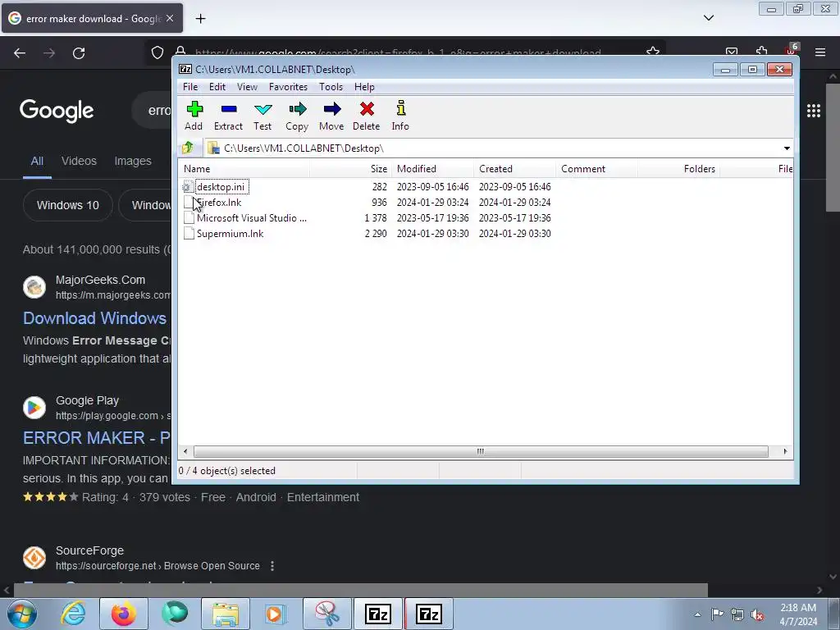The height and width of the screenshot is (630, 840).
Task: Sort file list by Modified column
Action: point(432,169)
